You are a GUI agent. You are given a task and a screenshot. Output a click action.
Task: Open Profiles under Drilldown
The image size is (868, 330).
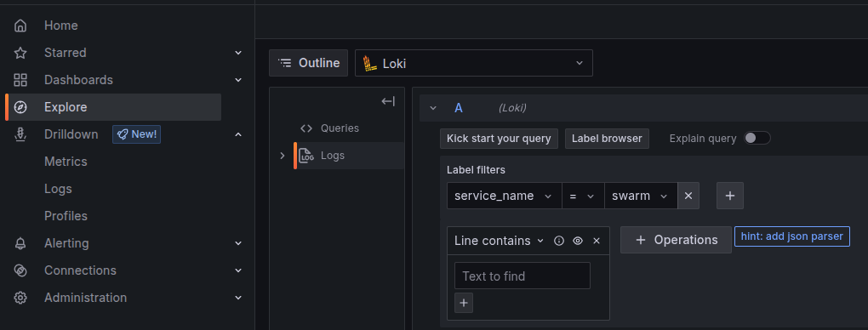[x=66, y=216]
